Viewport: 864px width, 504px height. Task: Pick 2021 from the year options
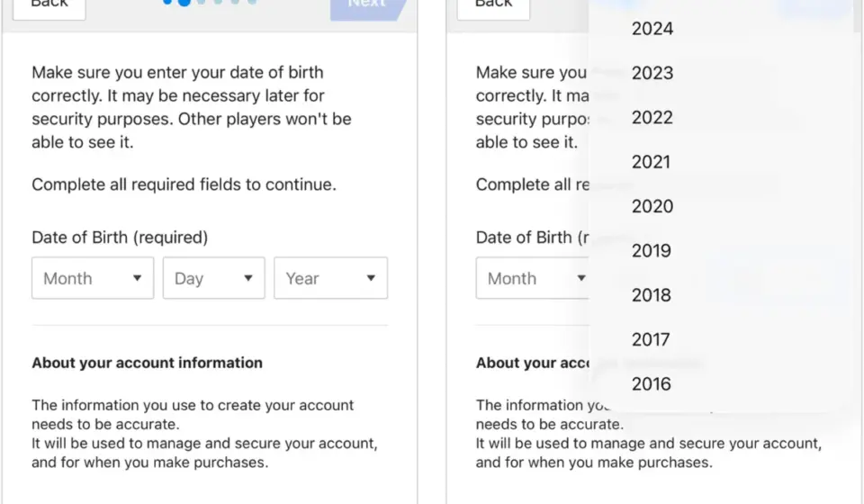tap(652, 162)
